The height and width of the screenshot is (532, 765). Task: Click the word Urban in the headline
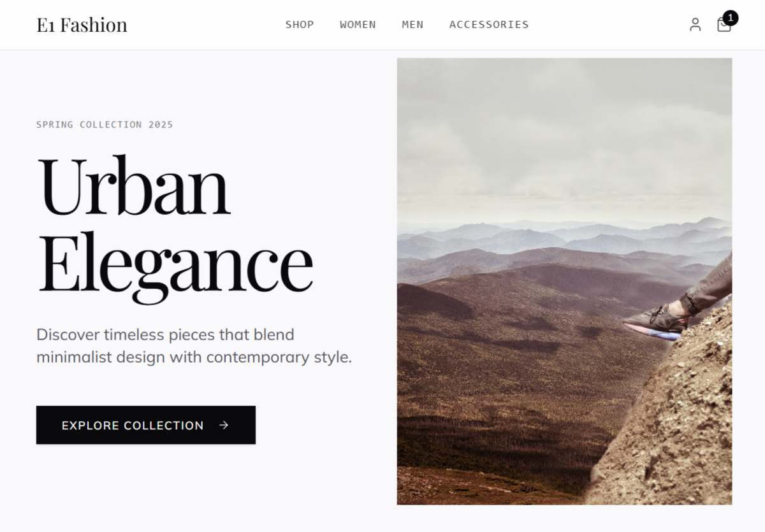click(x=134, y=187)
